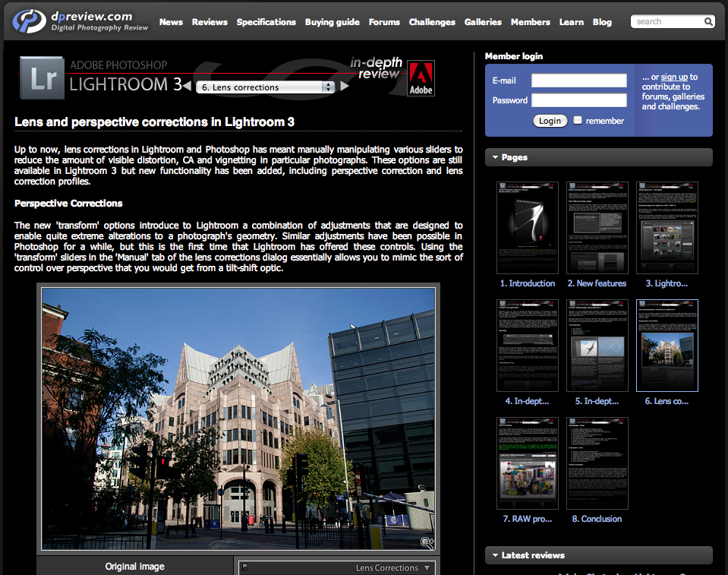Click the Password input field

(x=579, y=100)
